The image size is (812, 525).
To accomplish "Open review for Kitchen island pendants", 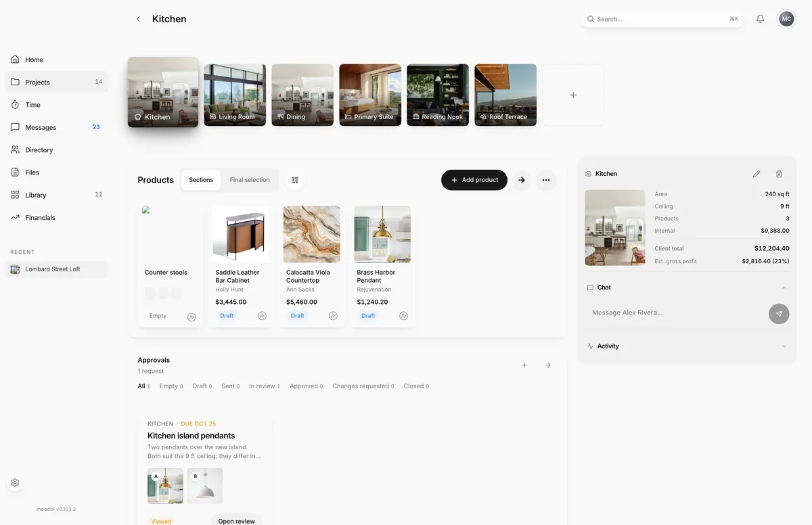I will [236, 520].
